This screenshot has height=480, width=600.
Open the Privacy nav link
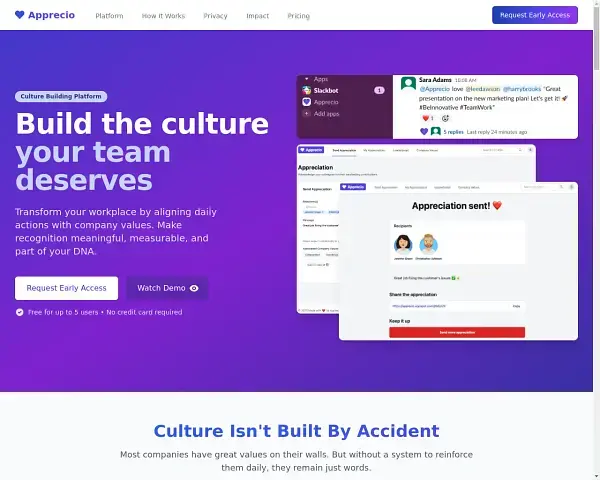(x=215, y=16)
